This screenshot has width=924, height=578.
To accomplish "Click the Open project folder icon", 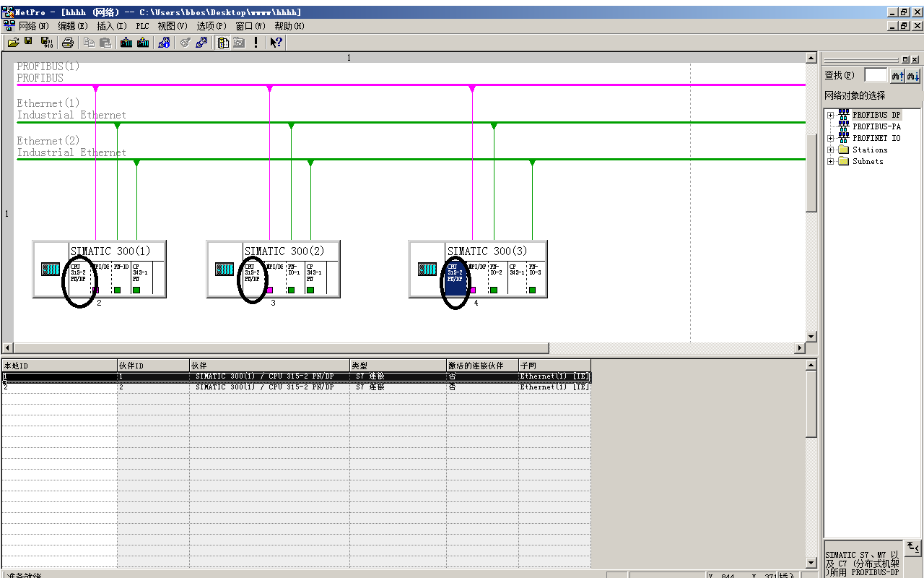I will pos(13,43).
